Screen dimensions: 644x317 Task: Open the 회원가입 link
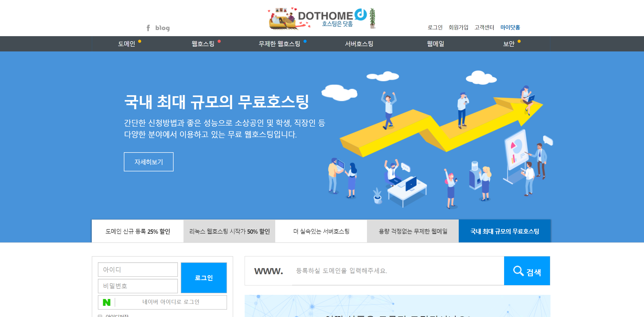458,27
